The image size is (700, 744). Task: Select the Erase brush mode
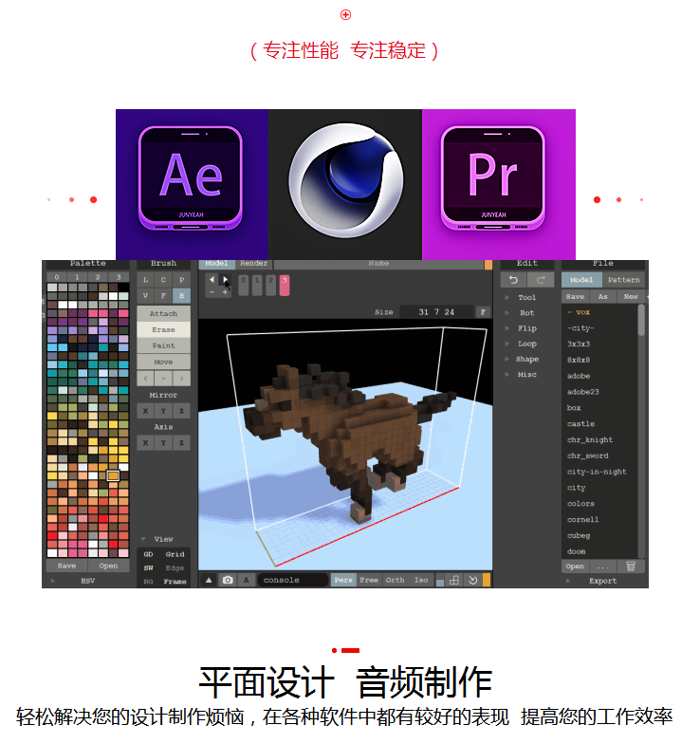163,329
